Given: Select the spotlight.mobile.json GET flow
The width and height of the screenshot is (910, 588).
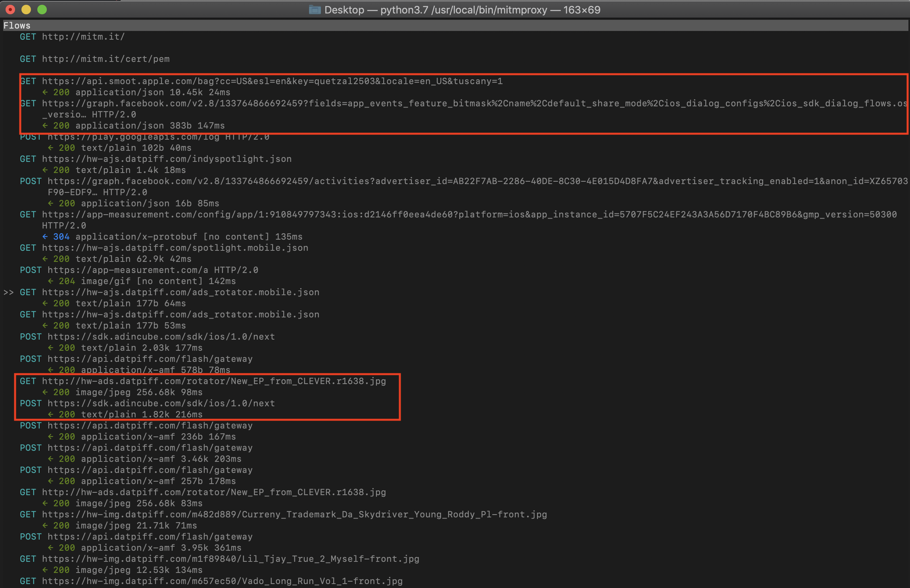Looking at the screenshot, I should click(164, 248).
